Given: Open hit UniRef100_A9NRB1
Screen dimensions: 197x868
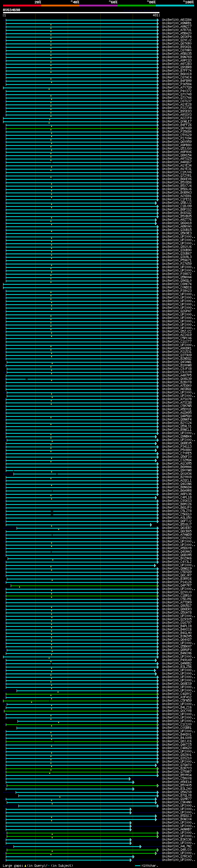Looking at the screenshot, I should click(x=177, y=23).
